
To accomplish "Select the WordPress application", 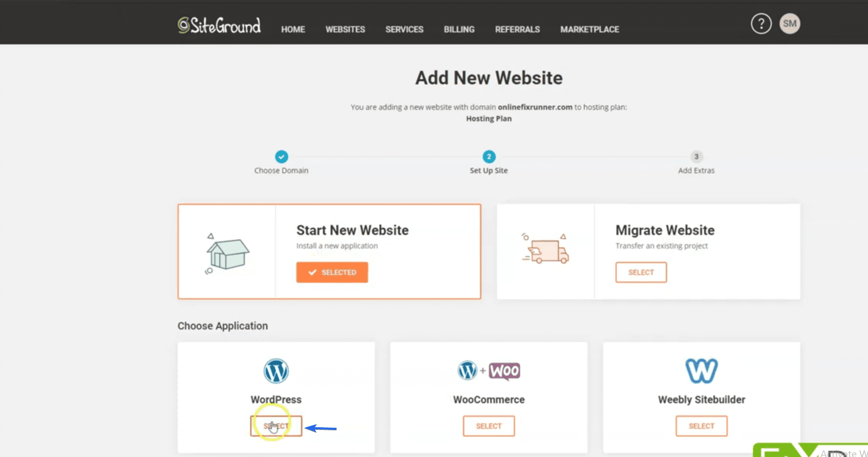I will pyautogui.click(x=276, y=426).
